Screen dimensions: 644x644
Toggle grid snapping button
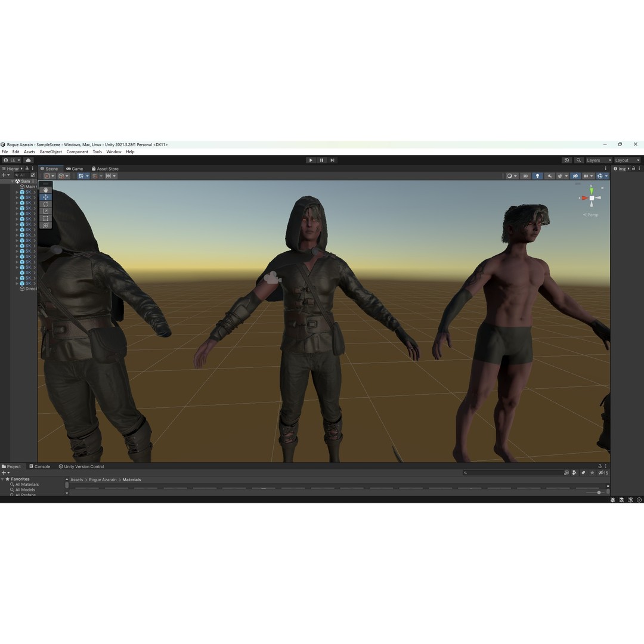point(95,176)
